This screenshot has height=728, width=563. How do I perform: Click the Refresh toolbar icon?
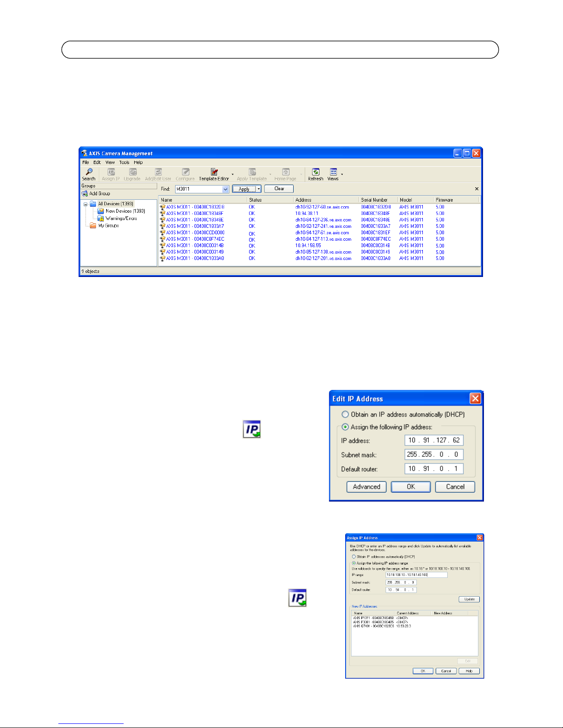click(x=315, y=172)
